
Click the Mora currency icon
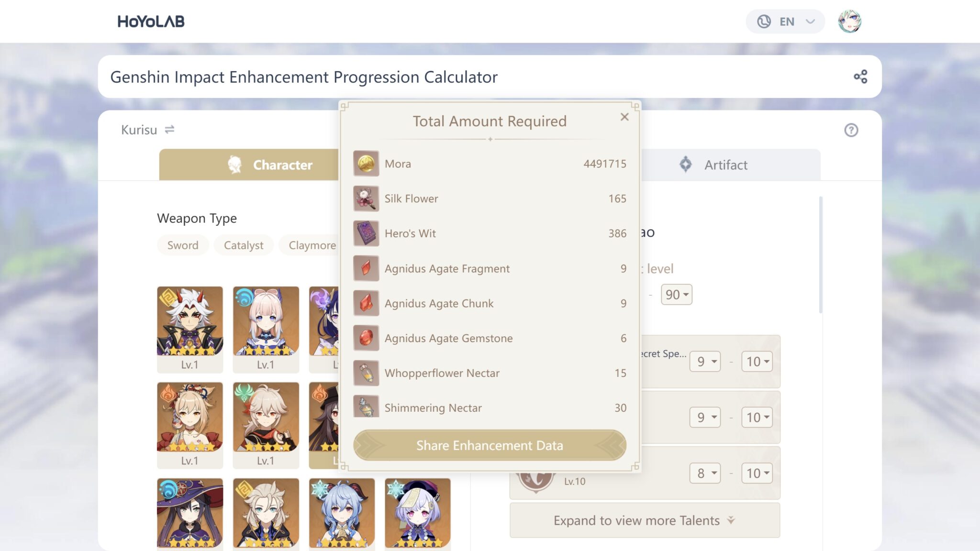366,164
